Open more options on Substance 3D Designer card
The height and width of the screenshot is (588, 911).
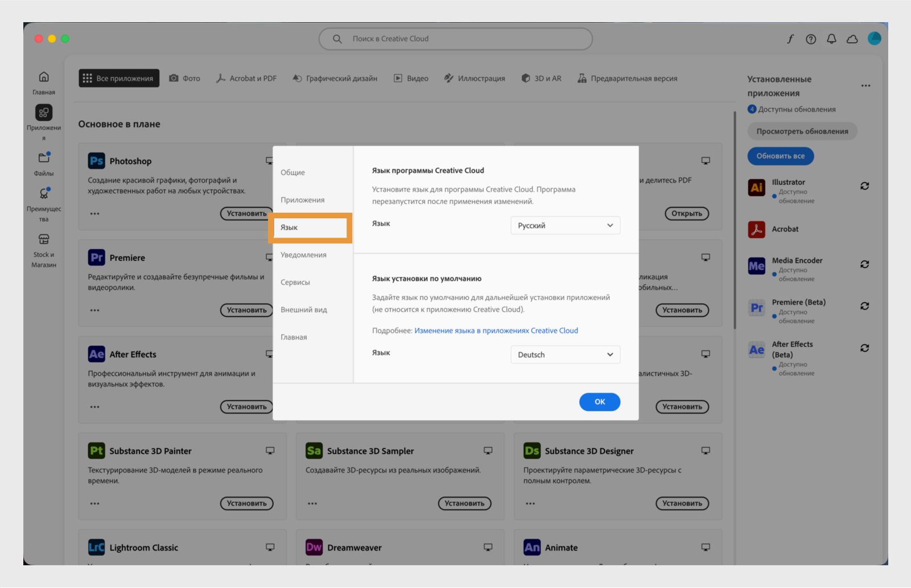(x=530, y=504)
